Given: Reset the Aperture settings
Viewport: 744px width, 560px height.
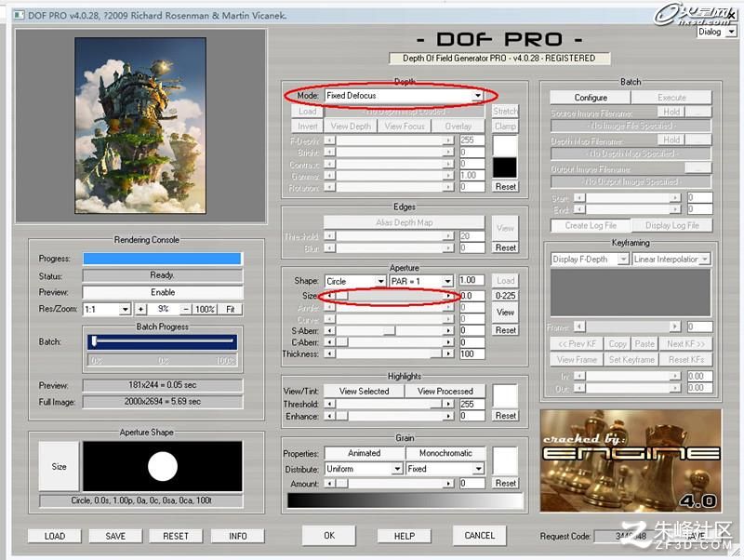Looking at the screenshot, I should 505,330.
